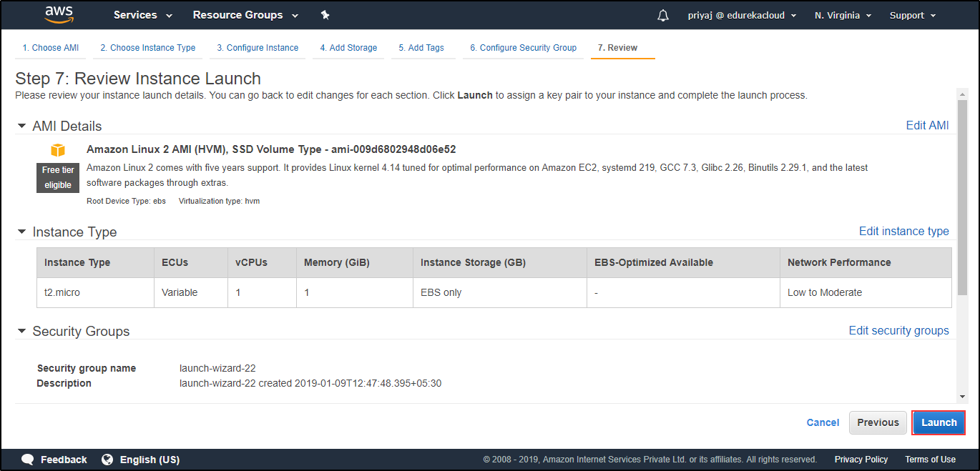This screenshot has height=471, width=980.
Task: Collapse the Security Groups section
Action: pos(22,332)
